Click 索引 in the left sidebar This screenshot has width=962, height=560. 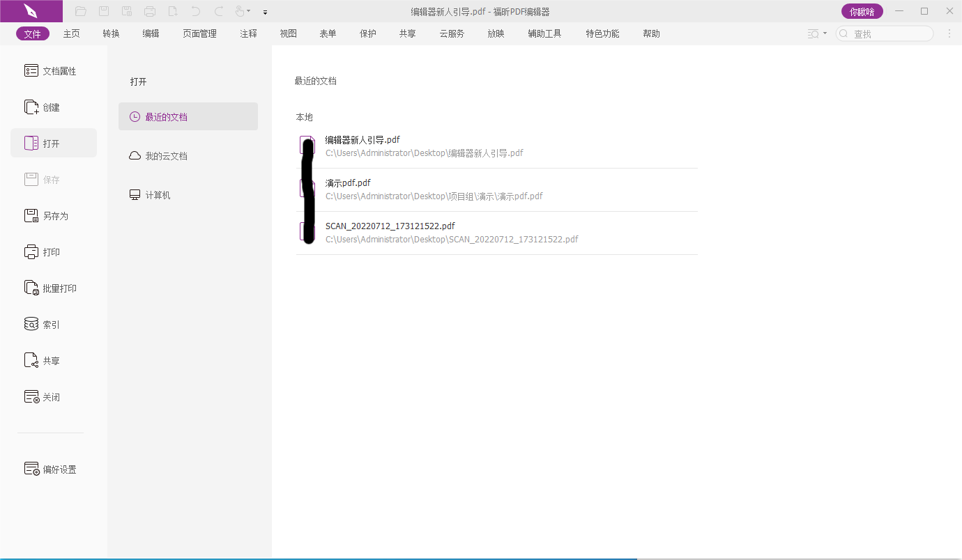click(x=53, y=325)
